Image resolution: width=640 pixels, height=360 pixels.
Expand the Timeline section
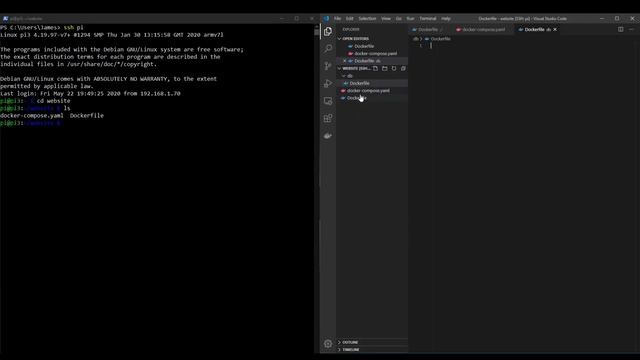(x=351, y=350)
